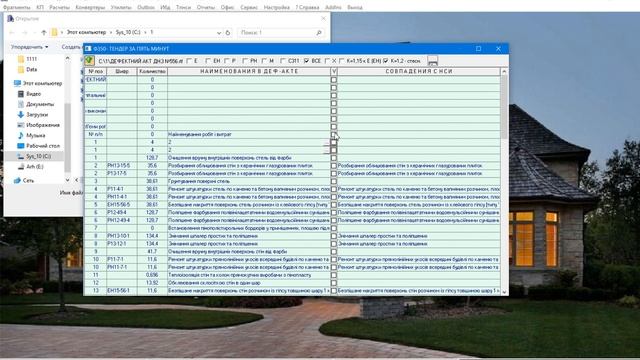Click the save diskette icon in tender toolbar
The height and width of the screenshot is (360, 640).
tap(433, 61)
